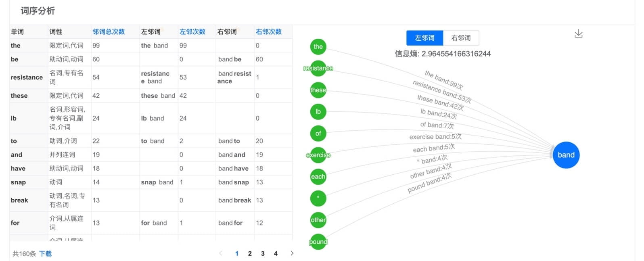Click the green 'exercise' graph node
Screen dimensions: 644x261
(x=318, y=155)
